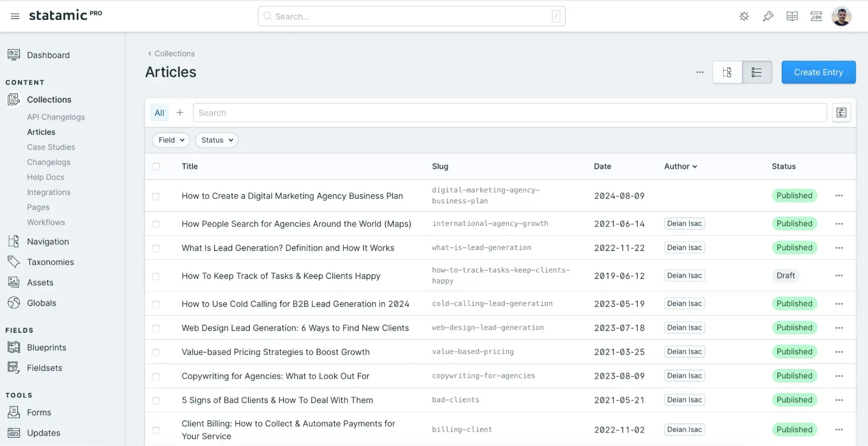868x446 pixels.
Task: Switch to list view
Action: click(x=757, y=72)
